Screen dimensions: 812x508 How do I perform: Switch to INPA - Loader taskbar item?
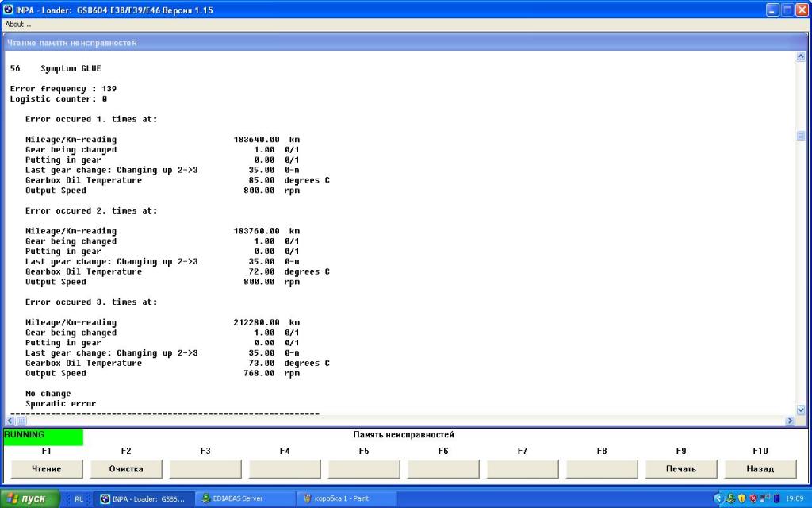[144, 498]
